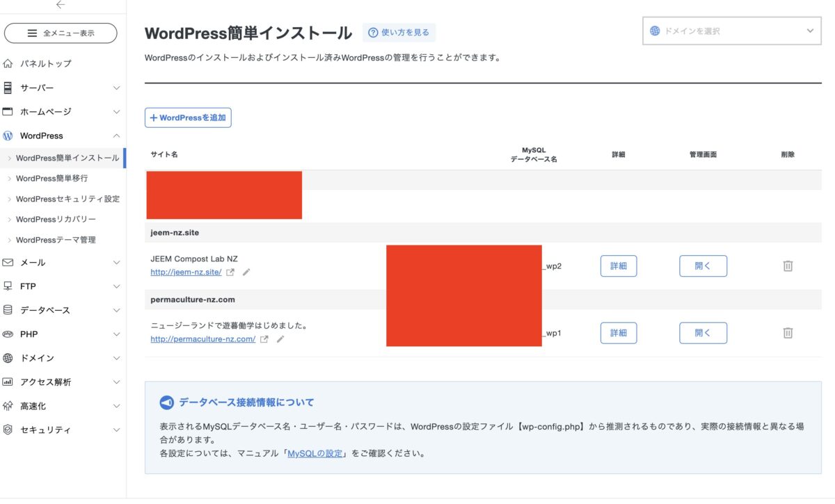Click the shield icon beside セキュリティ
Screen dimensions: 835x504
(x=8, y=430)
